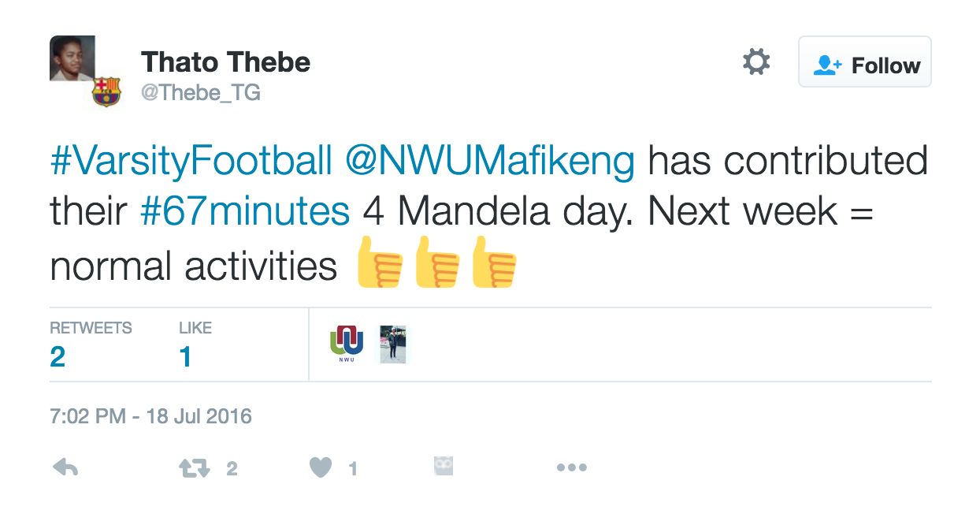Open the second avatar beside the NWU logo
The image size is (980, 514).
coord(393,344)
